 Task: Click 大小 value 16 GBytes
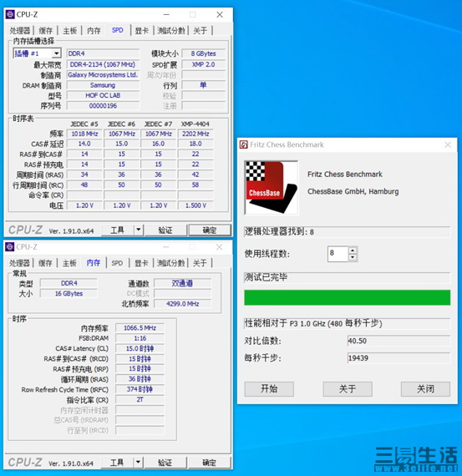pos(69,294)
